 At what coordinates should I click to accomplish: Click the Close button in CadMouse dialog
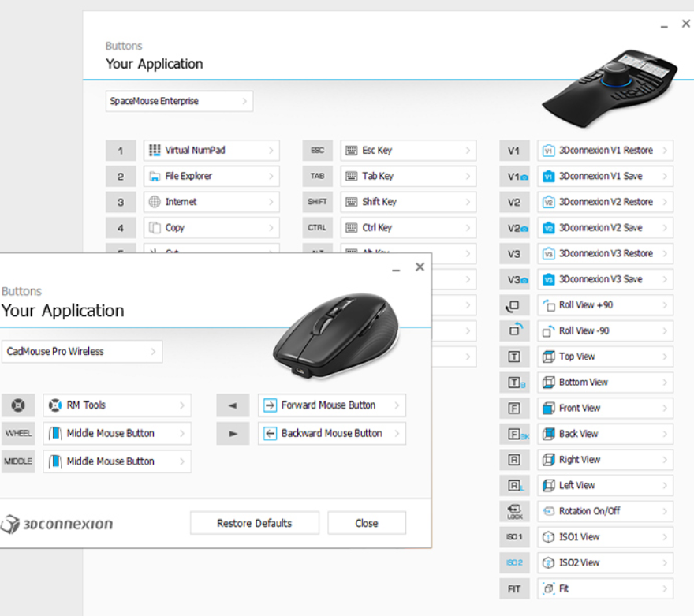[367, 523]
